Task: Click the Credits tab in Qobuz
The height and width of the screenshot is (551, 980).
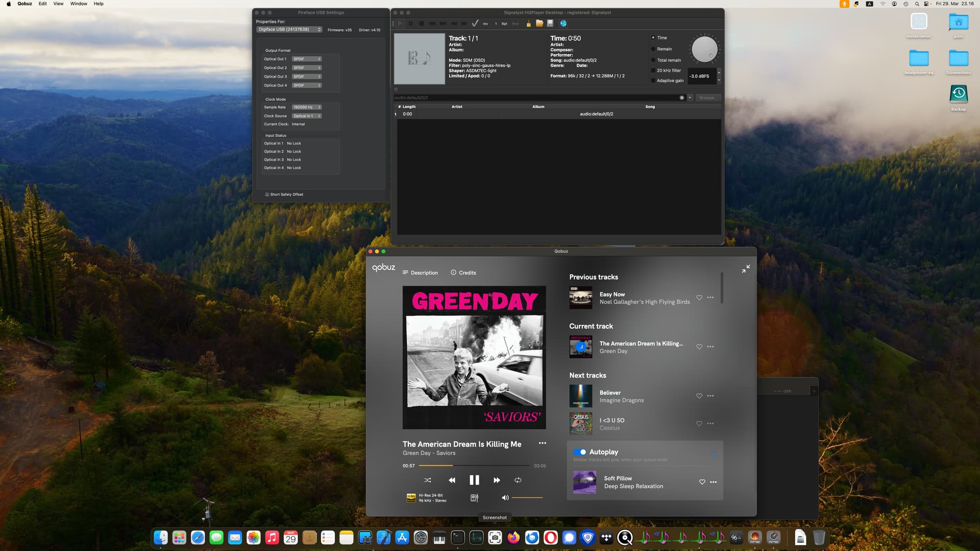Action: coord(463,273)
